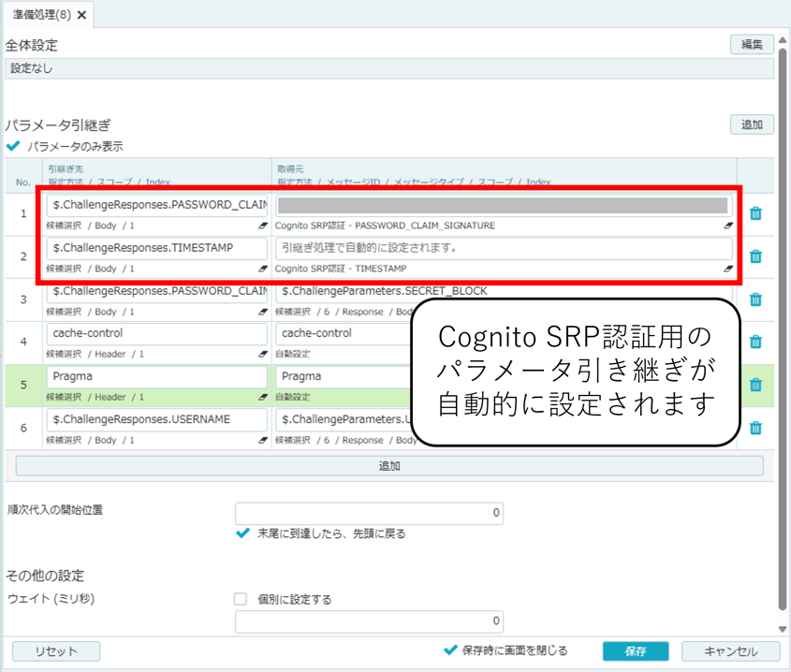Viewport: 791px width, 672px height.
Task: Click greyed source field in row 1
Action: pos(504,205)
